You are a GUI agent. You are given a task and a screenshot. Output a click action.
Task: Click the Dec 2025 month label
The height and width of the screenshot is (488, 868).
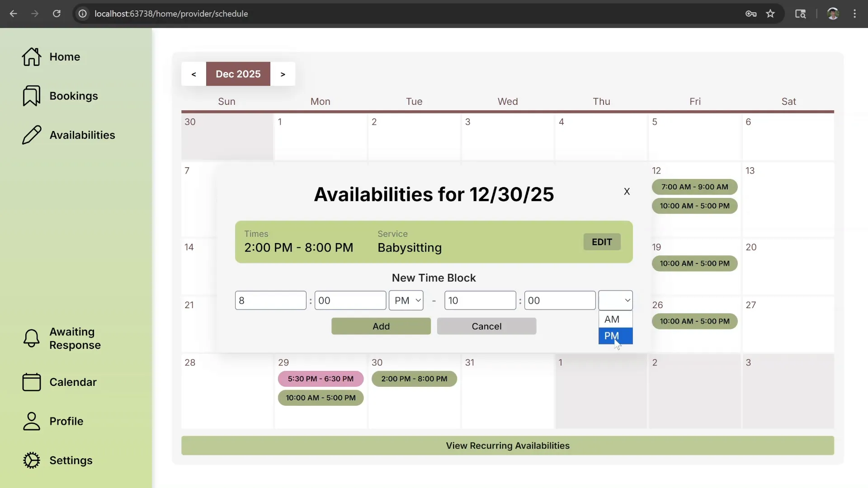[x=238, y=74]
